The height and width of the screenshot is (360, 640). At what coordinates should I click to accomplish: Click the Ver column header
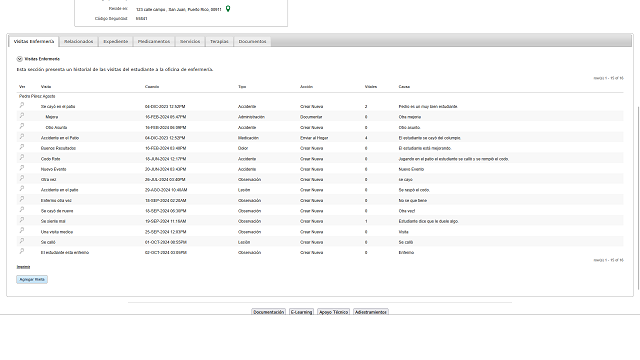click(x=22, y=87)
